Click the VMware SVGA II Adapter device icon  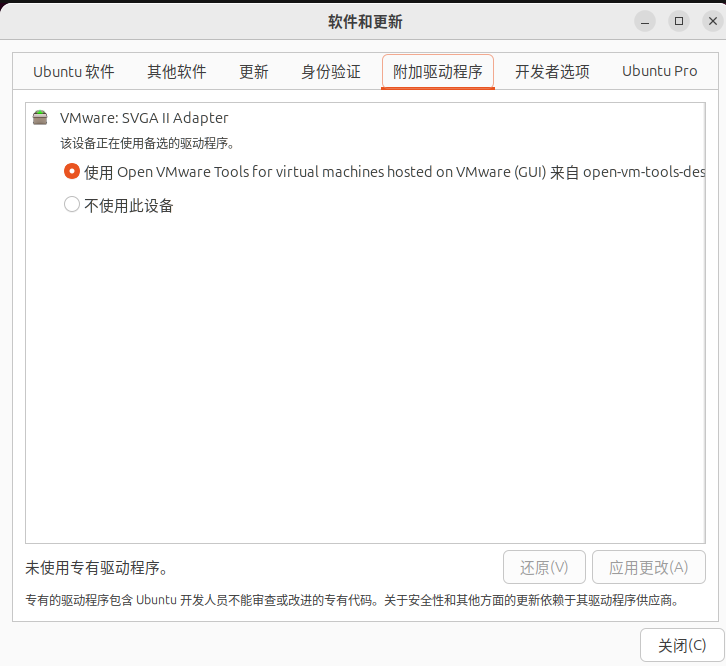pos(40,118)
